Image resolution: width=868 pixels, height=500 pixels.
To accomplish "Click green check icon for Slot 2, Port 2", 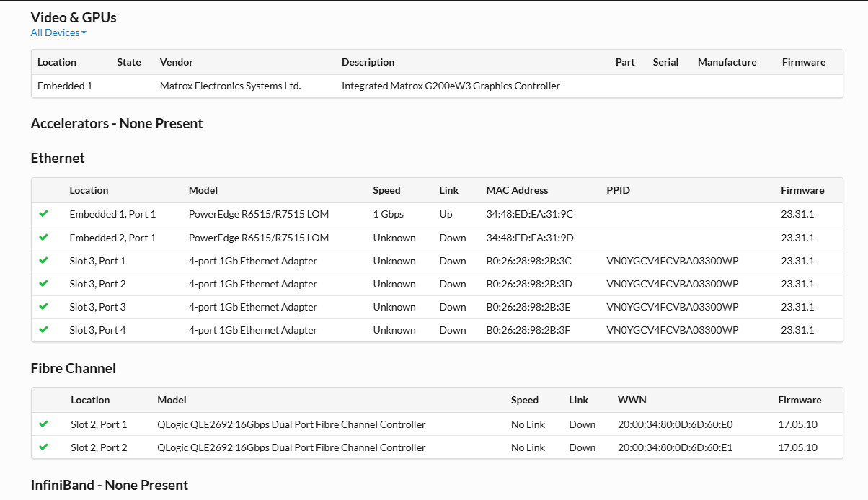I will point(43,447).
